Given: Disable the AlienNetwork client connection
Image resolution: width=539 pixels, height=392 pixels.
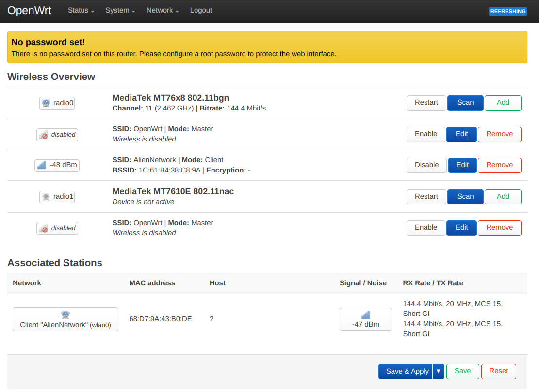Looking at the screenshot, I should [x=426, y=165].
